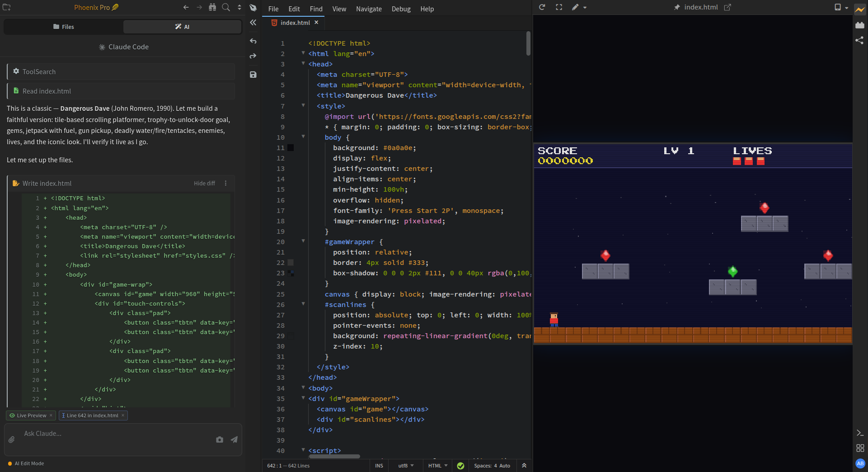
Task: Expand bottom panel chevrons in status bar
Action: point(524,466)
